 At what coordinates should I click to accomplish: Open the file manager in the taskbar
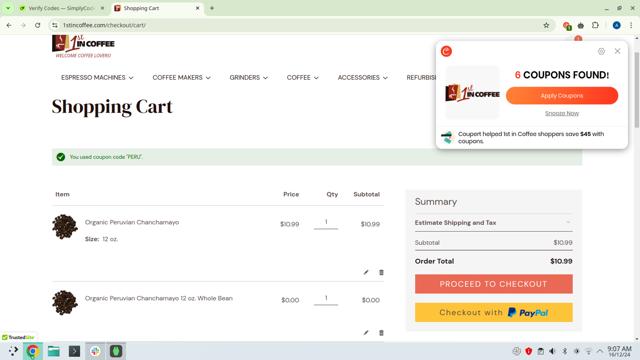point(53,351)
